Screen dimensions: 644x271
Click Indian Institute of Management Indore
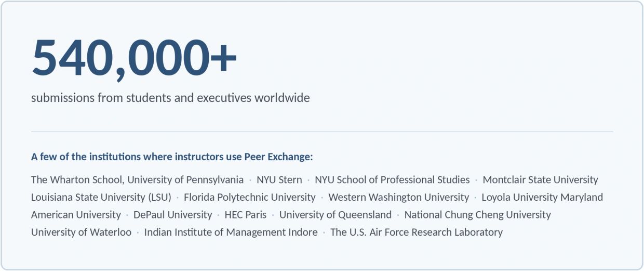[231, 233]
